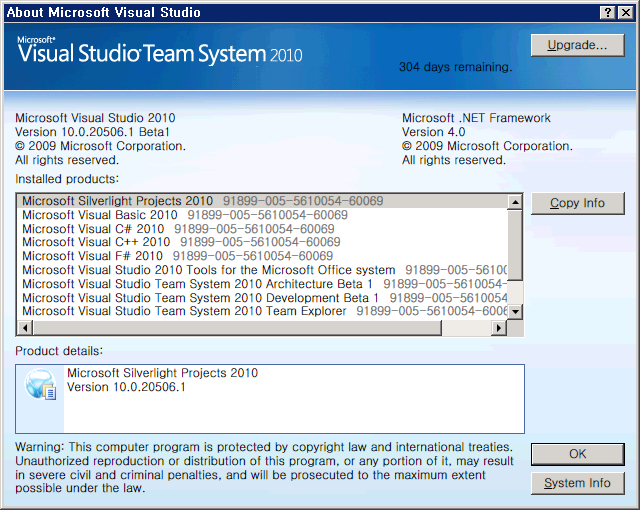Image resolution: width=640 pixels, height=510 pixels.
Task: Click the Upgrade... button
Action: click(577, 45)
